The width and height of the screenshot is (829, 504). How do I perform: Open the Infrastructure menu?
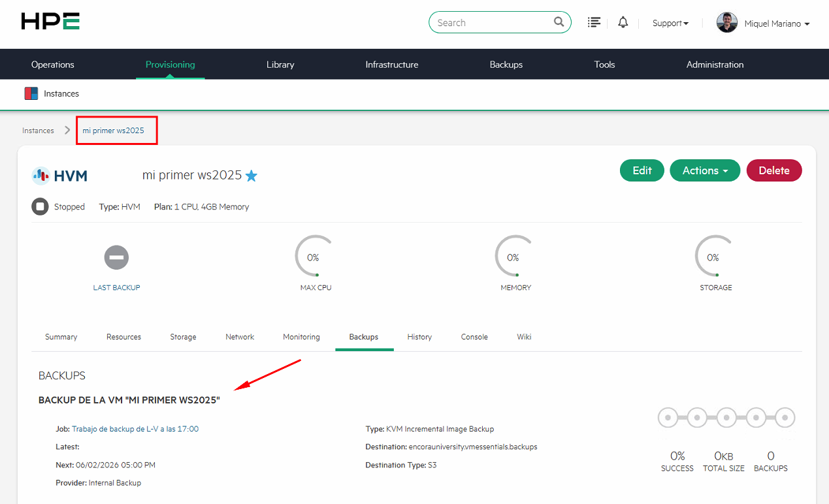[391, 65]
